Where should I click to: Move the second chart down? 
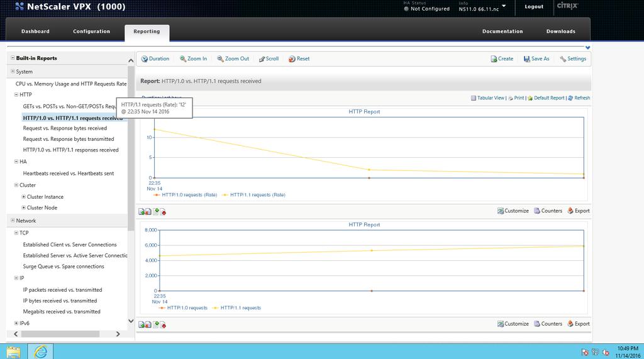pos(163,324)
